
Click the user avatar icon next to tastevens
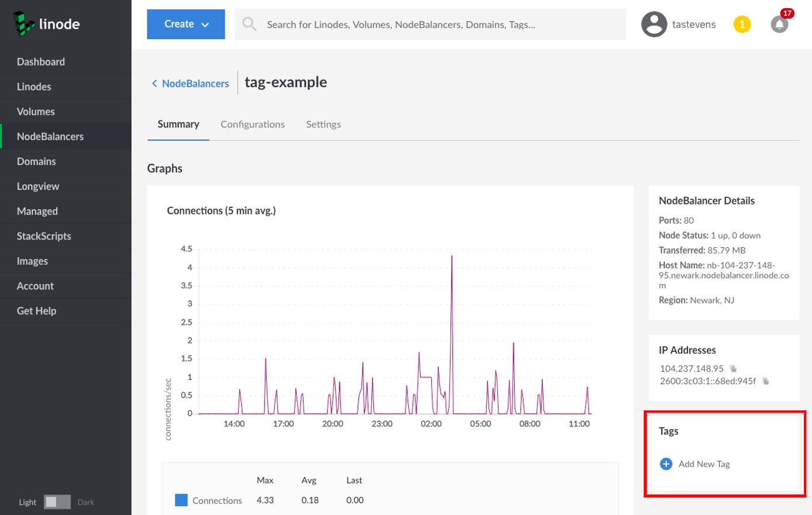coord(653,24)
